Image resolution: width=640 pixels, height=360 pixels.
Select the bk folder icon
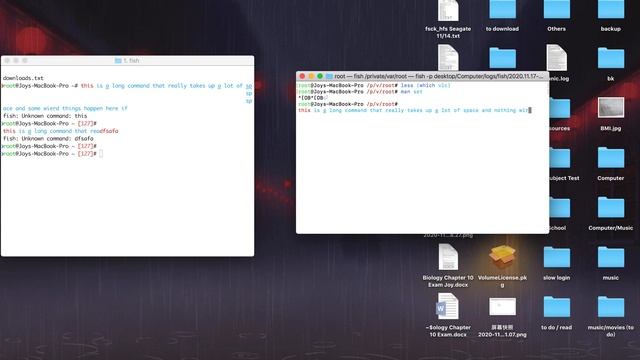point(611,58)
